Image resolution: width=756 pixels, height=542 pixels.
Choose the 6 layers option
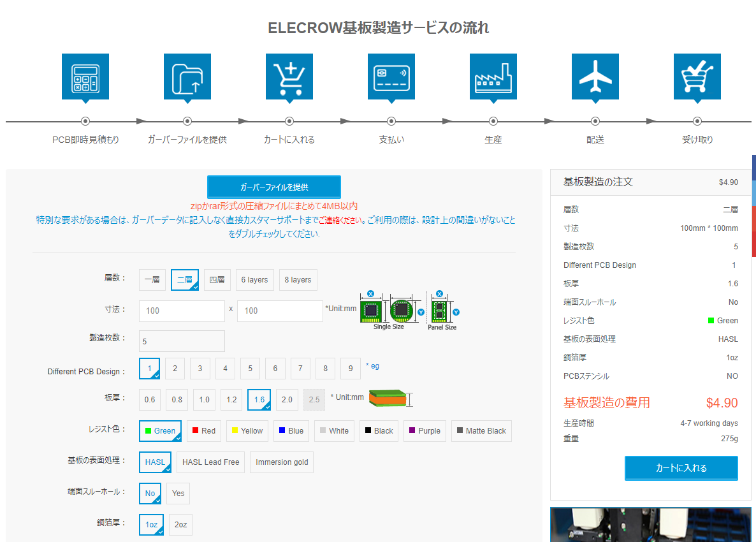[254, 280]
